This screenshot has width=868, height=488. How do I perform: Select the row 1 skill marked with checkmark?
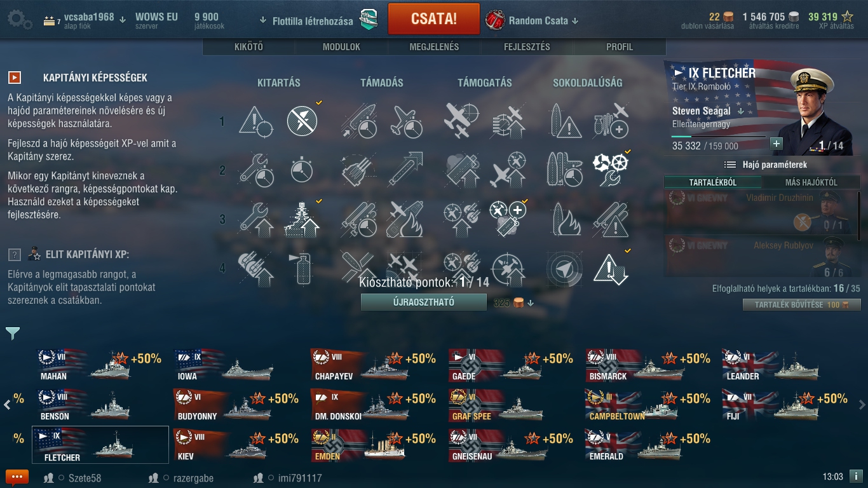tap(302, 121)
